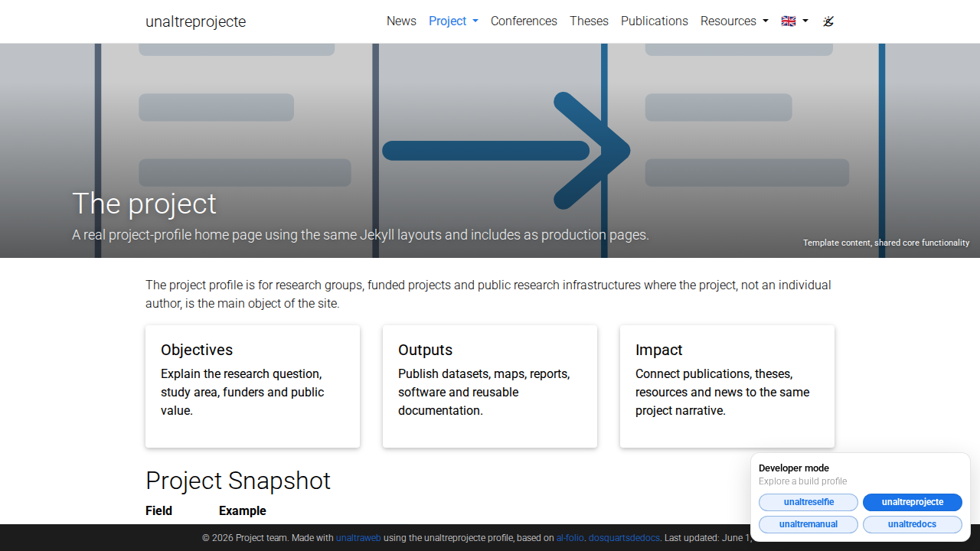Viewport: 980px width, 551px height.
Task: Click the Objectives card
Action: point(253,386)
